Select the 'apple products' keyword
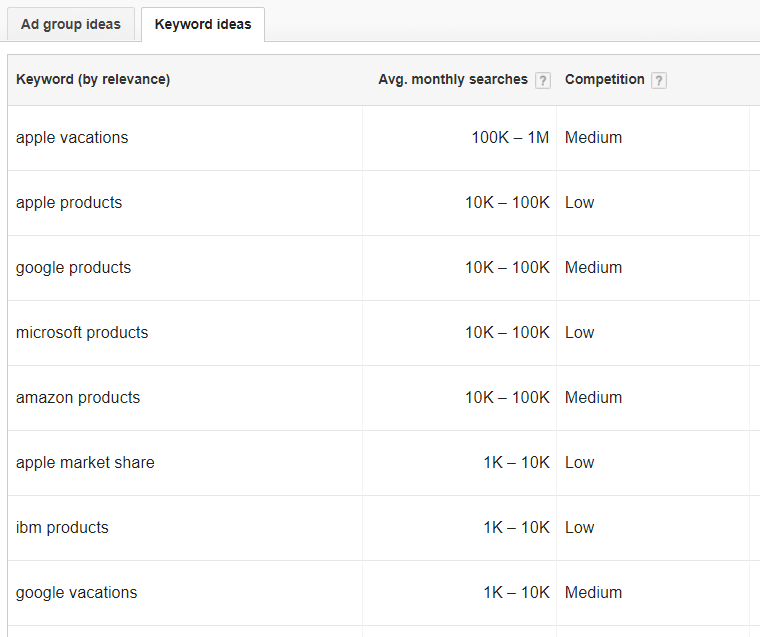 coord(69,203)
